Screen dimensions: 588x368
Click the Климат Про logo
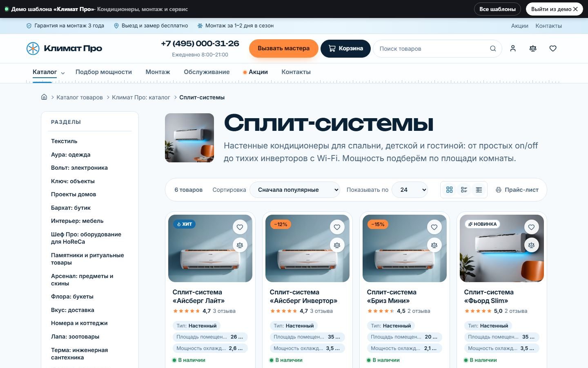click(64, 48)
